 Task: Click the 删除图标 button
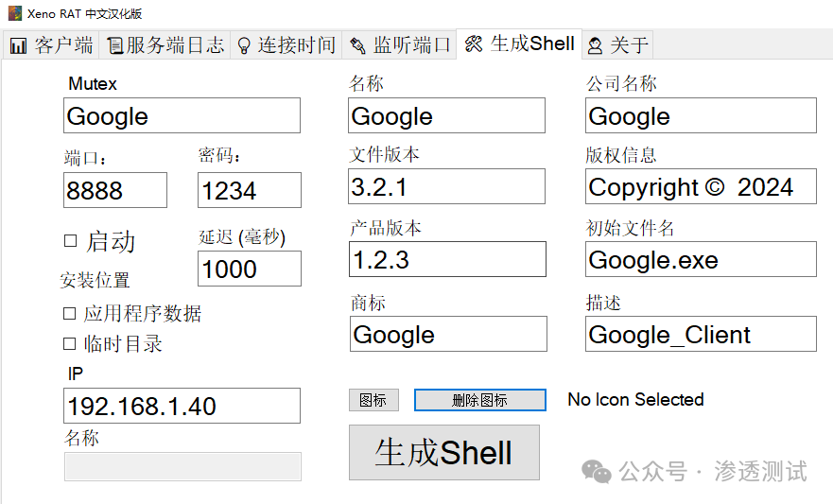479,400
